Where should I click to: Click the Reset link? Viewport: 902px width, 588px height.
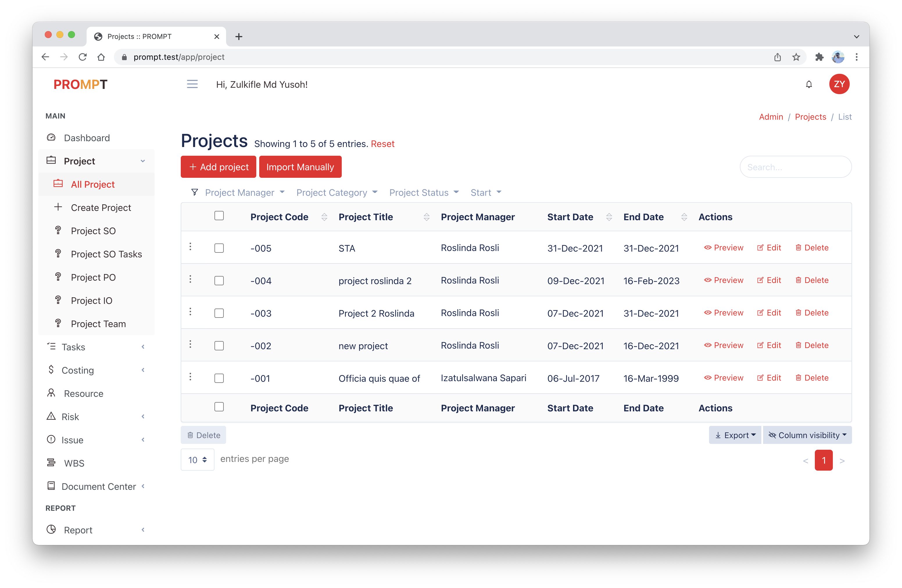pyautogui.click(x=382, y=144)
